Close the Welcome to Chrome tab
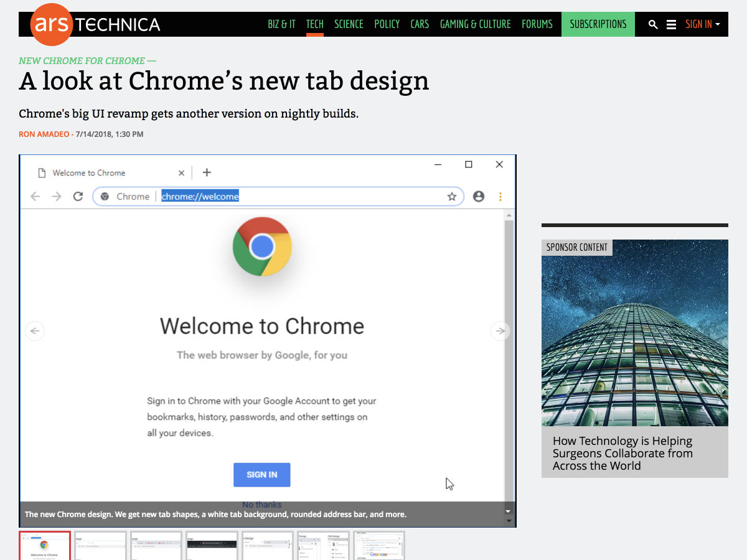The image size is (747, 560). 181,173
